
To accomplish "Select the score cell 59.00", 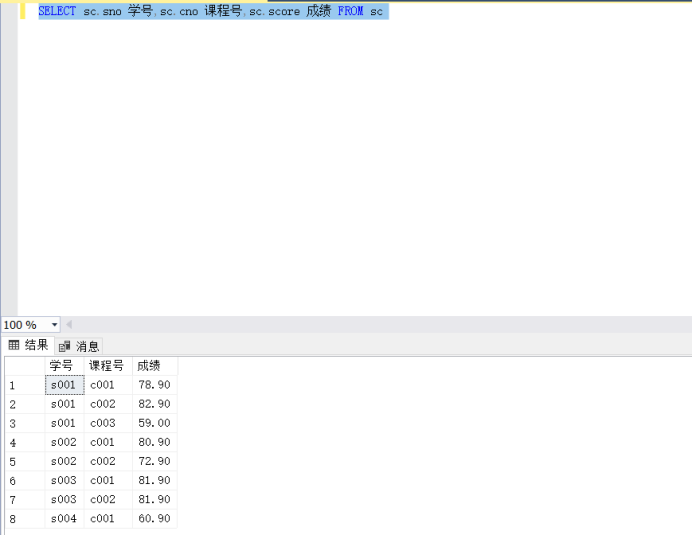I will (154, 423).
